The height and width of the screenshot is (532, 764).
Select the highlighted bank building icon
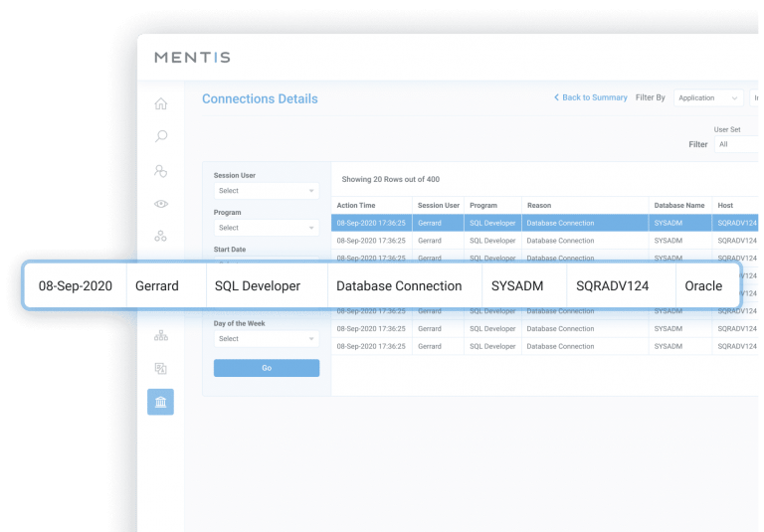(x=160, y=402)
